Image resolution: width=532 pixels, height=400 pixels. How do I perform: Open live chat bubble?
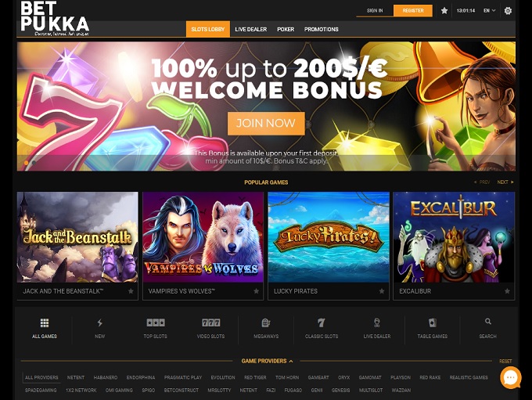tap(511, 377)
